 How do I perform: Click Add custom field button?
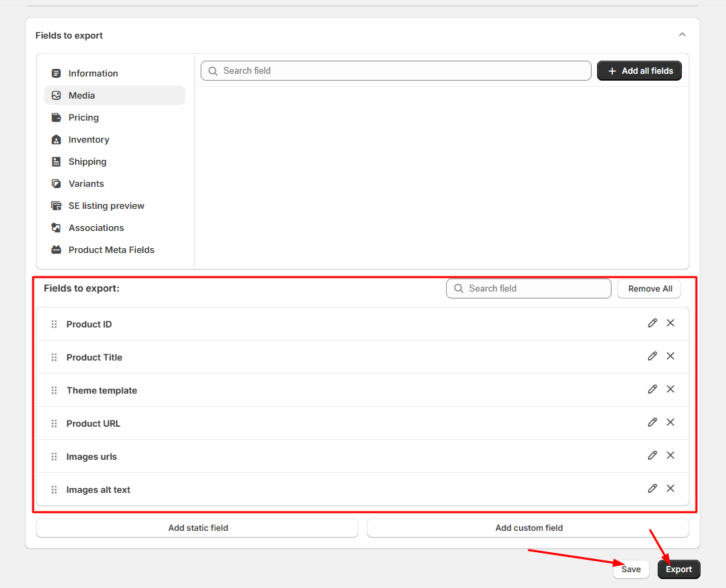528,528
